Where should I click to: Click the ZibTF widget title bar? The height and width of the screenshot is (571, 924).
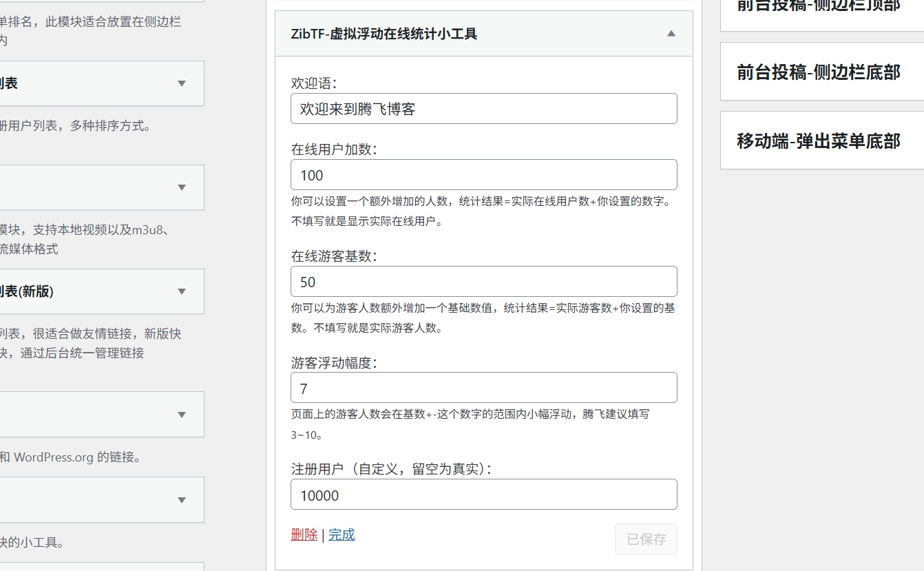(482, 33)
